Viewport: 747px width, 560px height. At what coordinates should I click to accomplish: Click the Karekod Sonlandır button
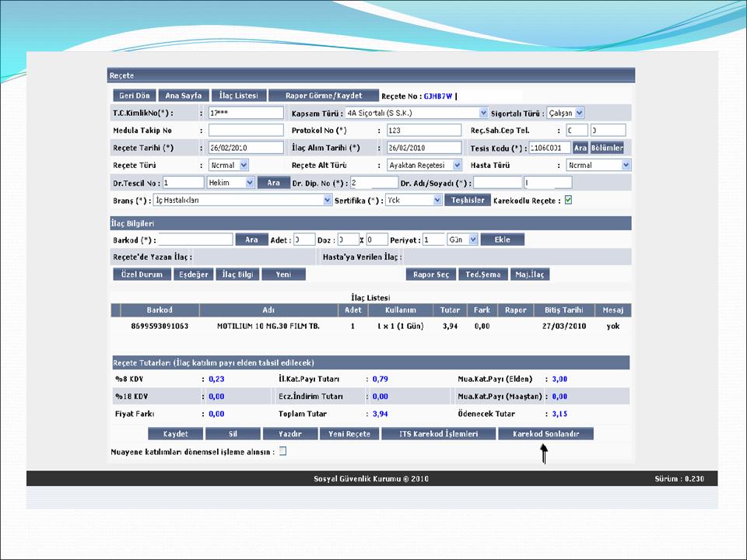(545, 434)
